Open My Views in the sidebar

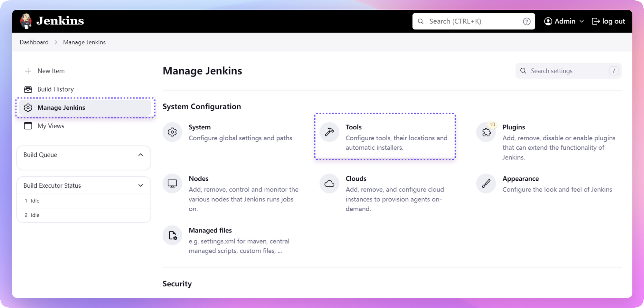[51, 126]
